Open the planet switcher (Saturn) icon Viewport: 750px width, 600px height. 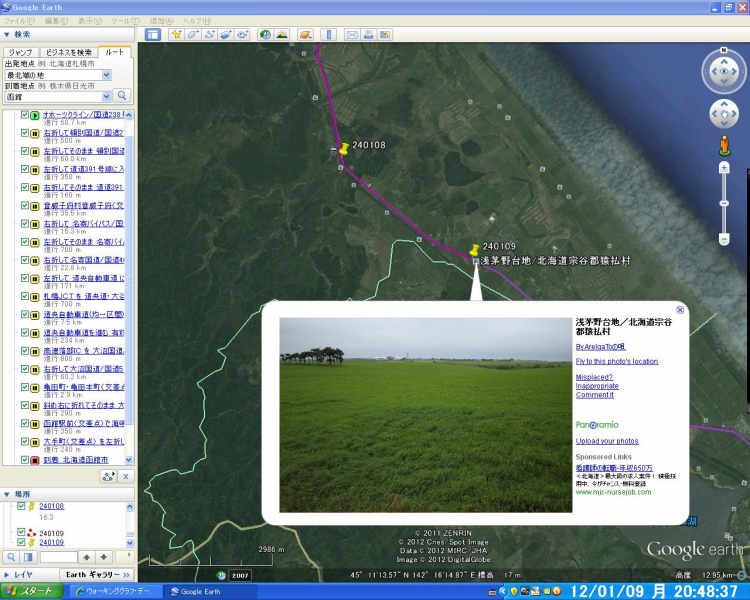point(305,34)
